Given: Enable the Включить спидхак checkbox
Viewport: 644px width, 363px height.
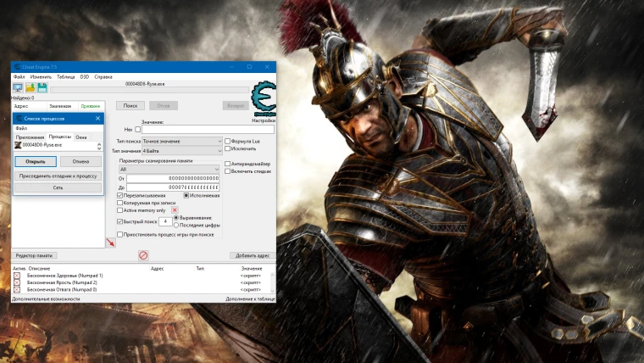Looking at the screenshot, I should (227, 171).
